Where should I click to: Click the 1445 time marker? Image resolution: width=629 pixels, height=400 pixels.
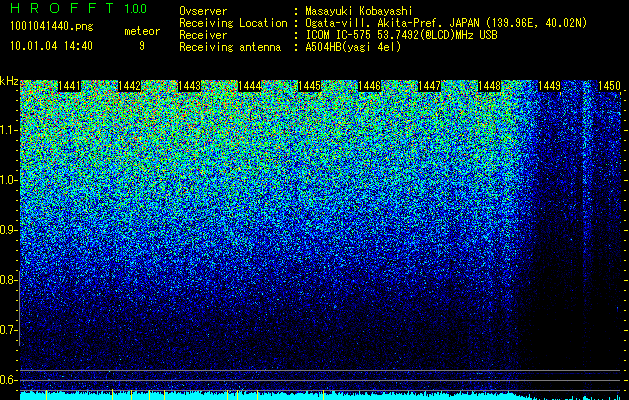pyautogui.click(x=309, y=86)
